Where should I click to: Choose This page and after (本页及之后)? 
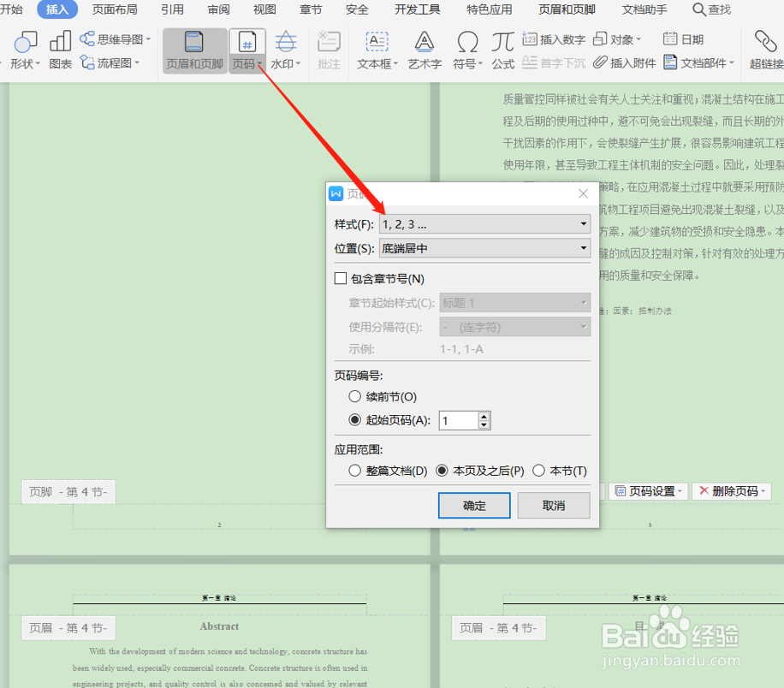(442, 471)
